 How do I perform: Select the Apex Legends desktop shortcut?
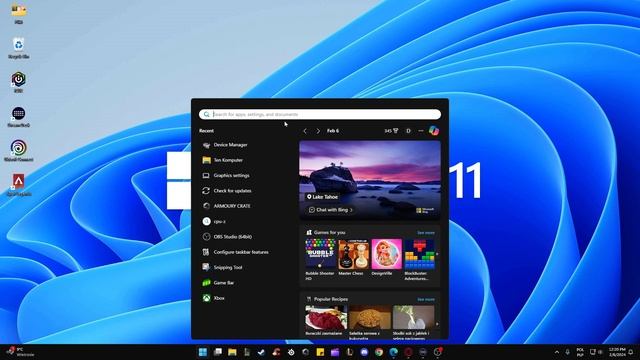[x=19, y=185]
